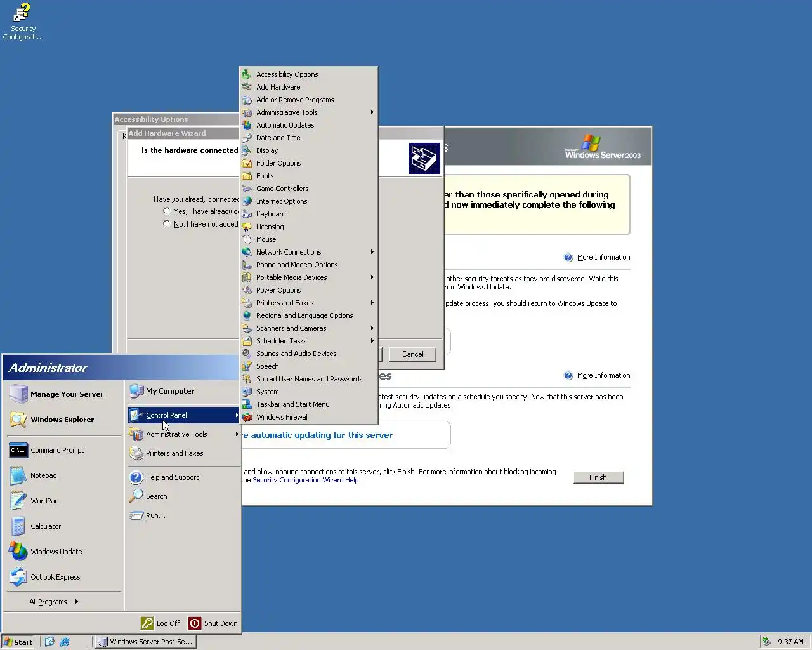Click the Windows Server Post-Setup taskbar button

(146, 642)
